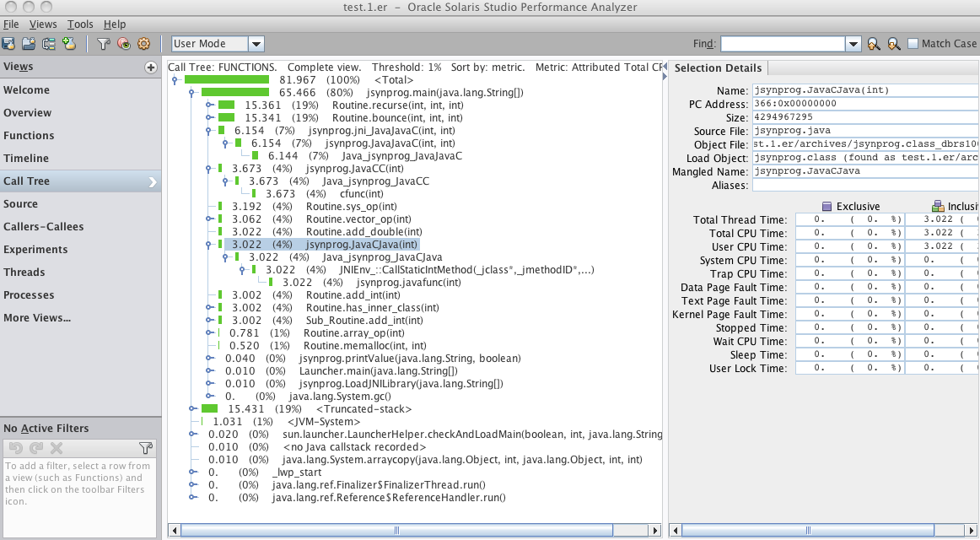Click the first toolbar icon, Open Experiment
The width and height of the screenshot is (980, 540).
coord(8,44)
